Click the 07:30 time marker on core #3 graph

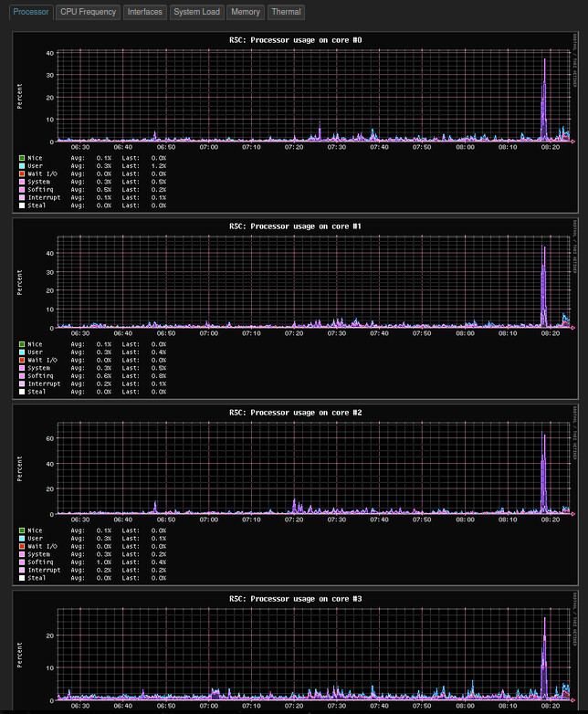pos(337,706)
